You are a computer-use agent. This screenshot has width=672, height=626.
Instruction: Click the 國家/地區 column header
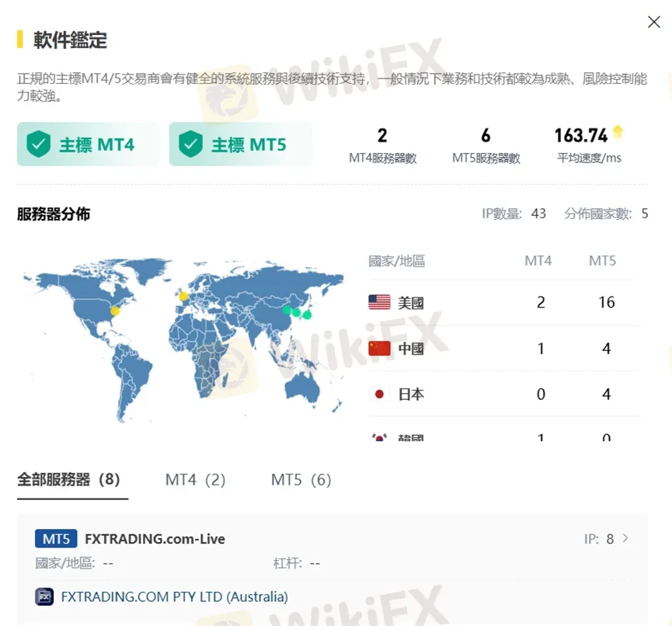(x=397, y=261)
